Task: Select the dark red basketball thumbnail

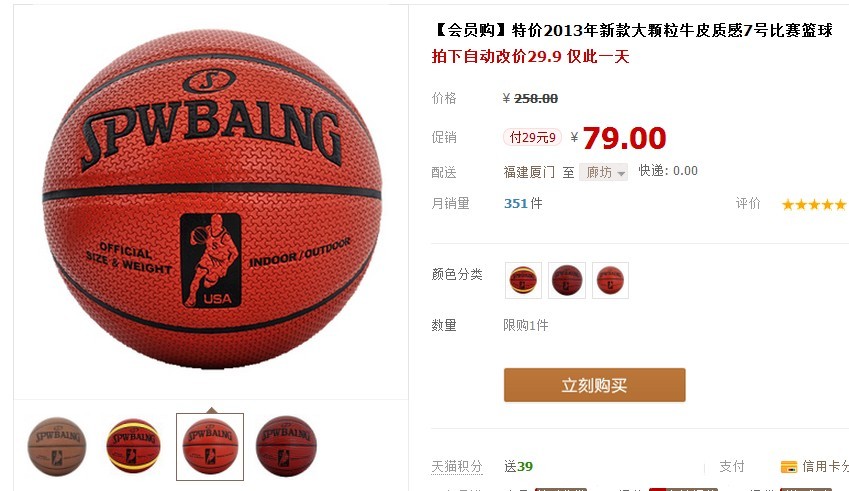Action: [286, 447]
